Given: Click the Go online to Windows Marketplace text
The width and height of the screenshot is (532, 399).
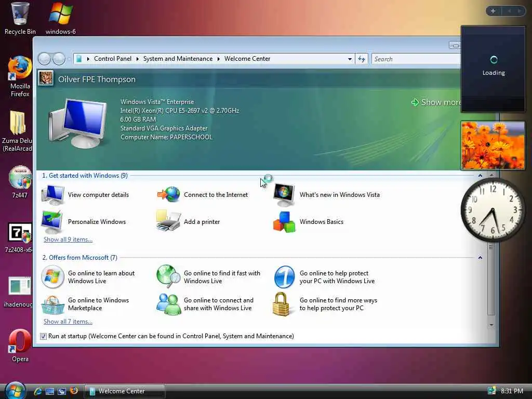Looking at the screenshot, I should [x=98, y=304].
